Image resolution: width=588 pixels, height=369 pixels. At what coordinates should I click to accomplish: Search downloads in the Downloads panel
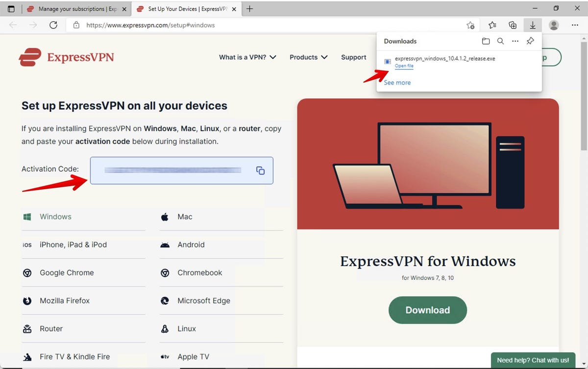[500, 41]
